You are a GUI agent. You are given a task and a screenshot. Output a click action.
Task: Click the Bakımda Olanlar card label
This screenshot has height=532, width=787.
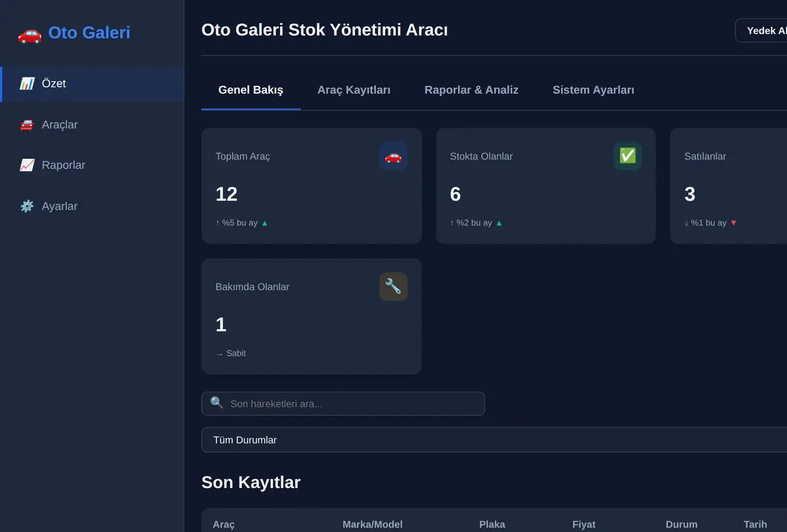(x=252, y=287)
